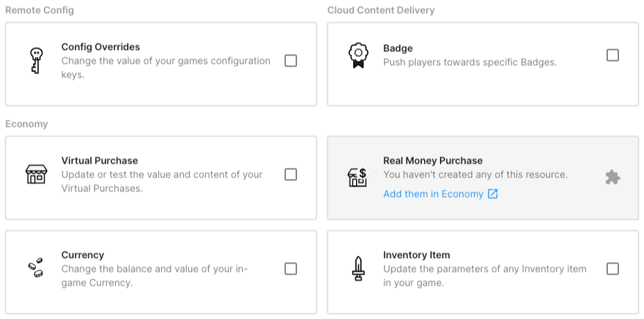Click the Currency card description text
This screenshot has width=644, height=319.
(154, 275)
